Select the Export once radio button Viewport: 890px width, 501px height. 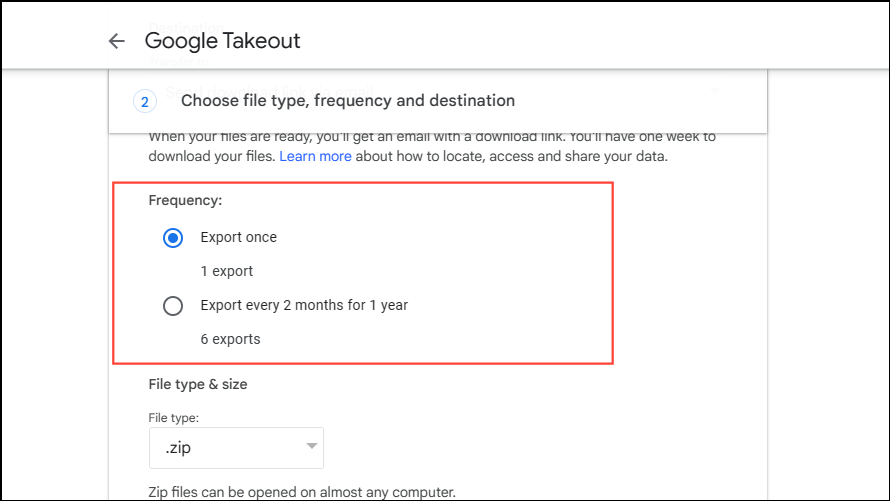[x=173, y=238]
